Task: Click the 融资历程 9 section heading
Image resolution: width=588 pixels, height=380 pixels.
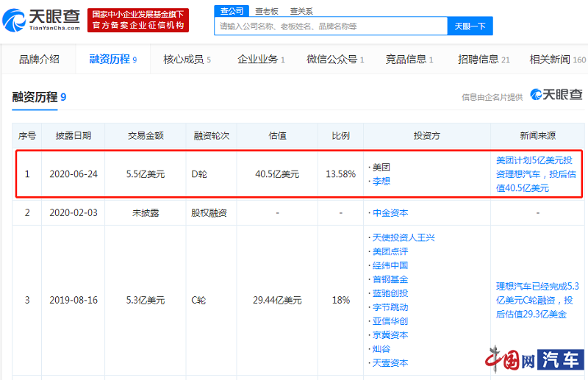Action: point(39,97)
